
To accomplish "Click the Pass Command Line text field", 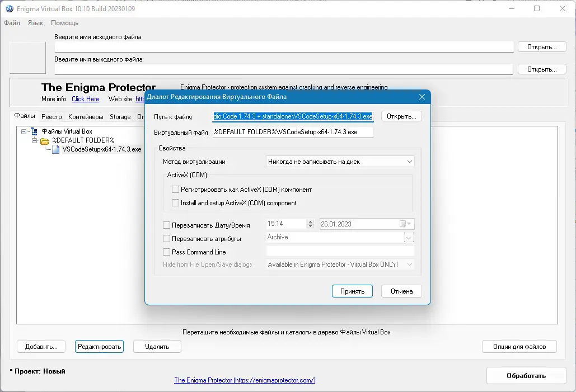I will coord(340,251).
